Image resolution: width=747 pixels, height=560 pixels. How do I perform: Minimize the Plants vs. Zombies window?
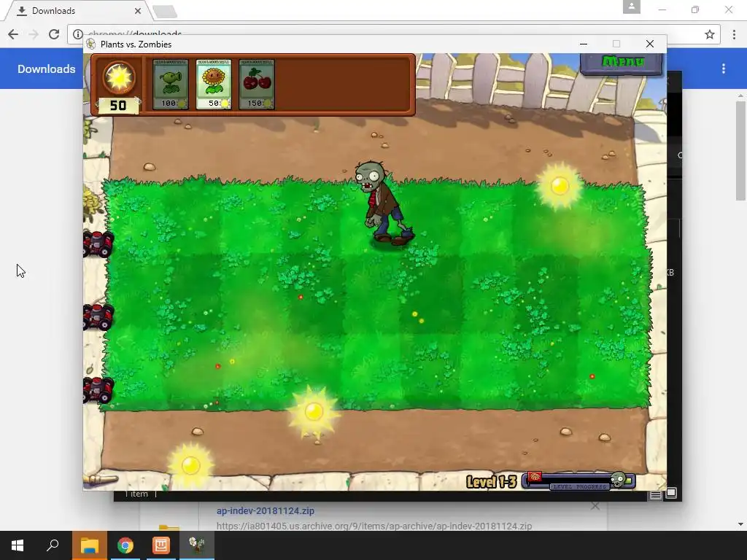tap(583, 44)
